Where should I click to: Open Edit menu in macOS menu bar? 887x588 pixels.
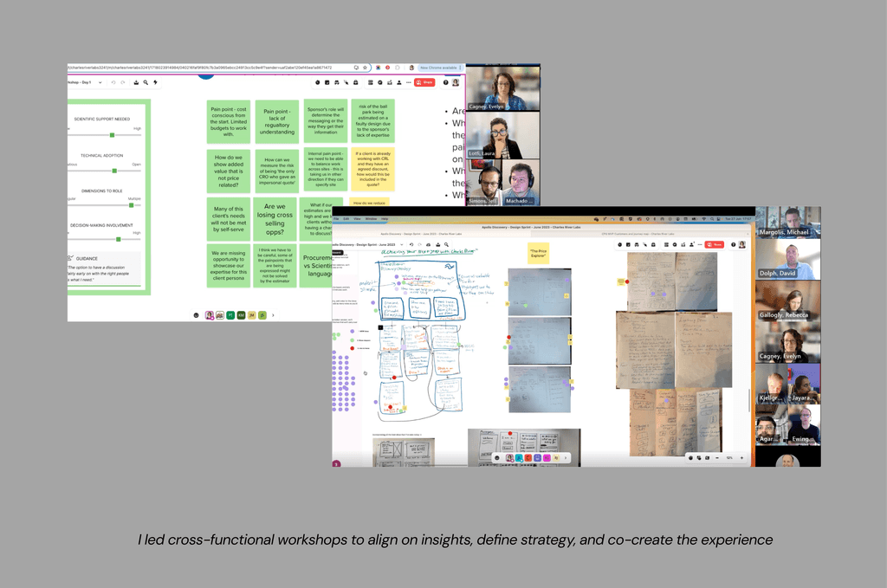click(346, 219)
